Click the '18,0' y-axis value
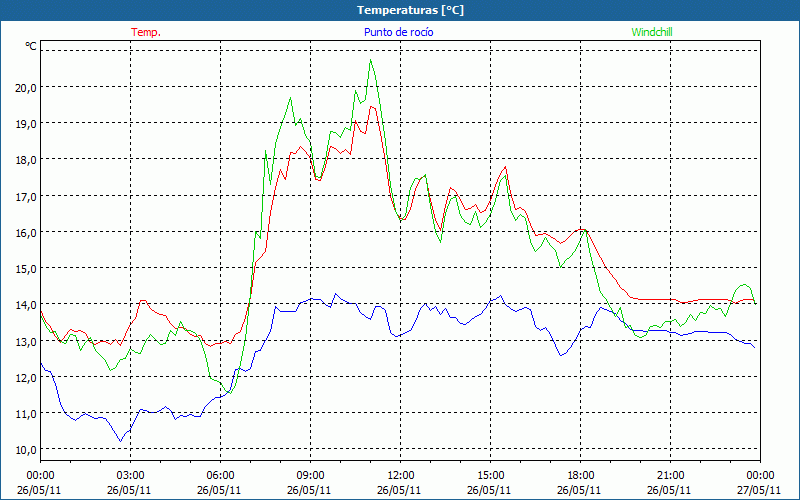The width and height of the screenshot is (800, 500). (x=26, y=160)
